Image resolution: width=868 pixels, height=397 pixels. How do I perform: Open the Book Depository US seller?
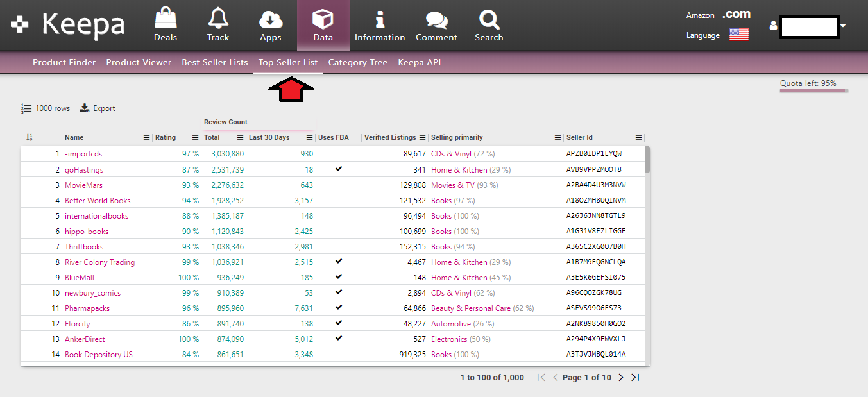(99, 355)
